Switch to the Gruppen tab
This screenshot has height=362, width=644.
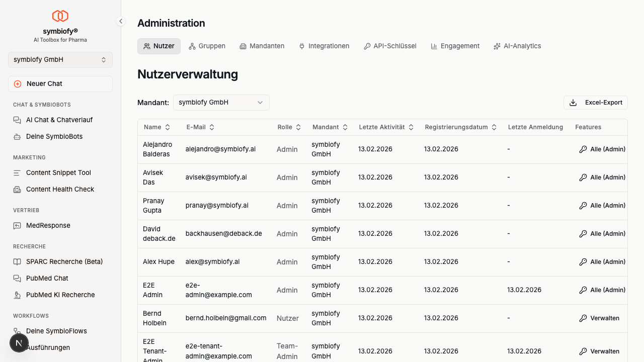point(207,46)
